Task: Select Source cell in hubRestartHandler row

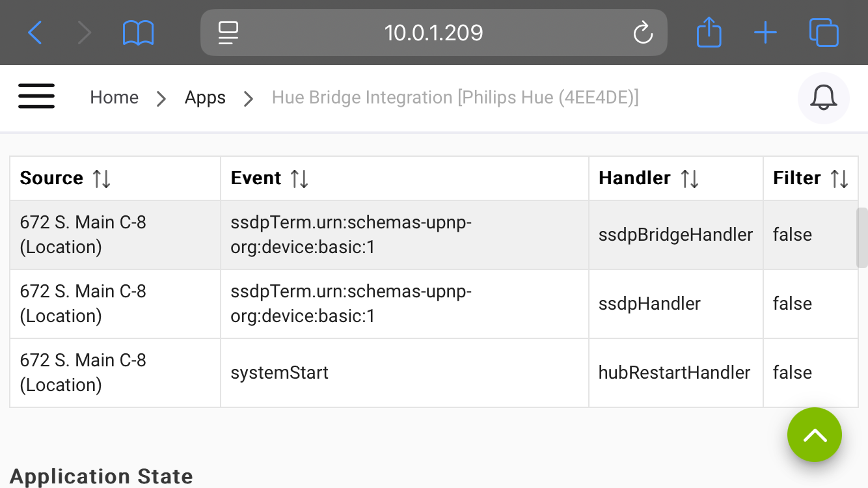Action: pos(115,373)
